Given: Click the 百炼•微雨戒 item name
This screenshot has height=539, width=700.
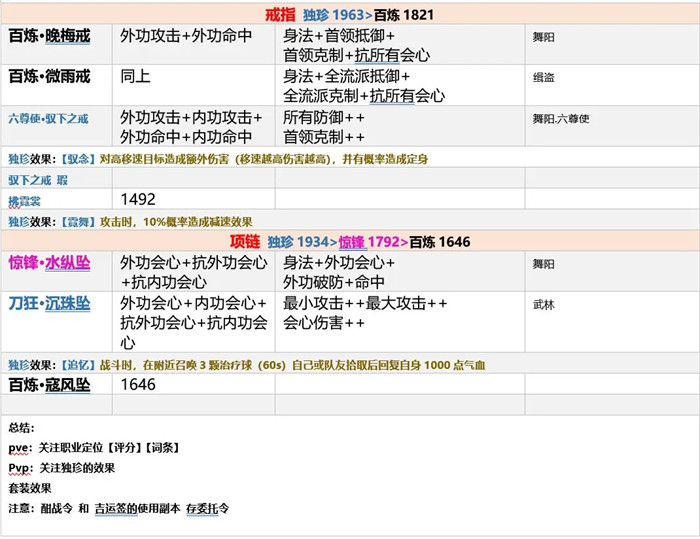Looking at the screenshot, I should [x=50, y=76].
